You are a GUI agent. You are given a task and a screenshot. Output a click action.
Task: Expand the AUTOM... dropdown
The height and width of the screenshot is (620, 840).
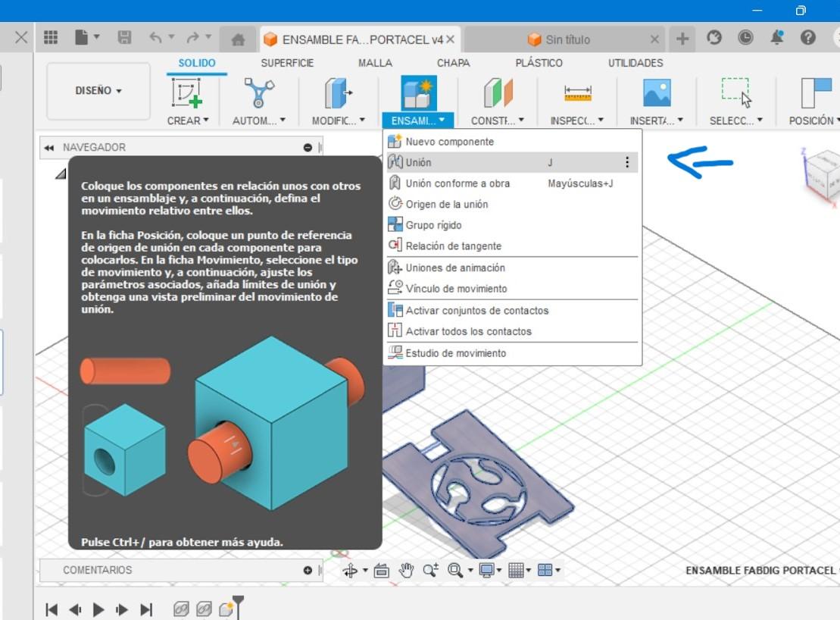click(259, 121)
